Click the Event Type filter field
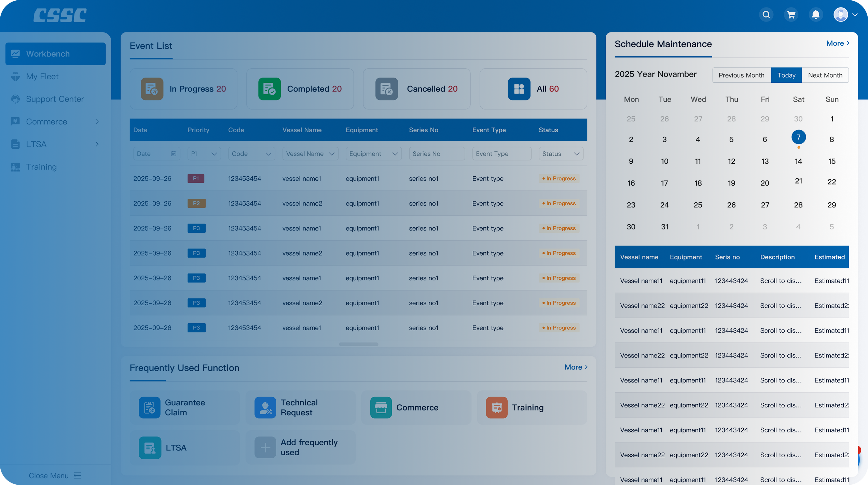This screenshot has width=868, height=485. [x=502, y=154]
